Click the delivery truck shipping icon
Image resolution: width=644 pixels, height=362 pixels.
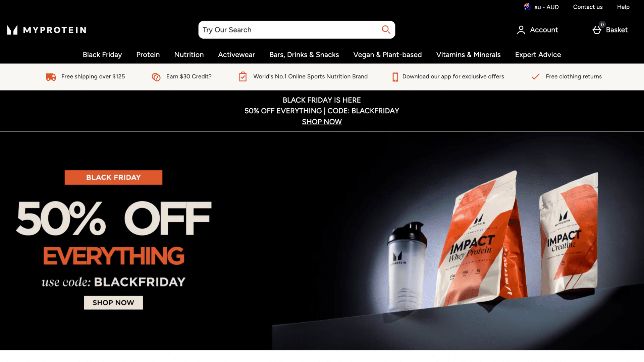coord(51,77)
